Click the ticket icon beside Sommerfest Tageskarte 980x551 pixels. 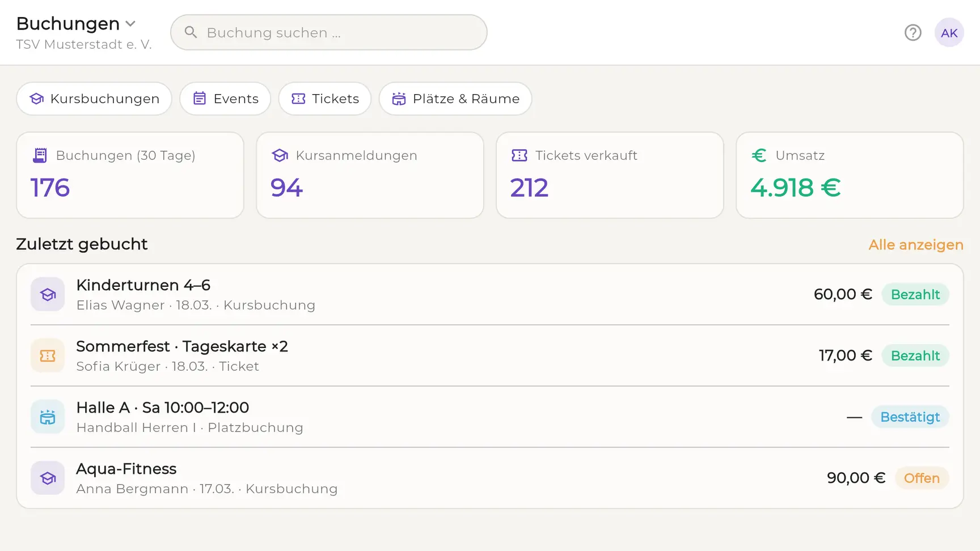coord(48,355)
